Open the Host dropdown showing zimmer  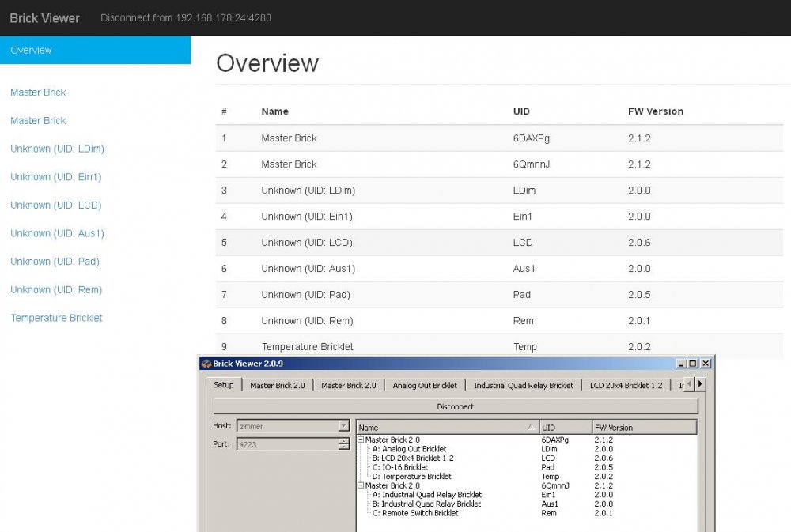click(x=343, y=426)
